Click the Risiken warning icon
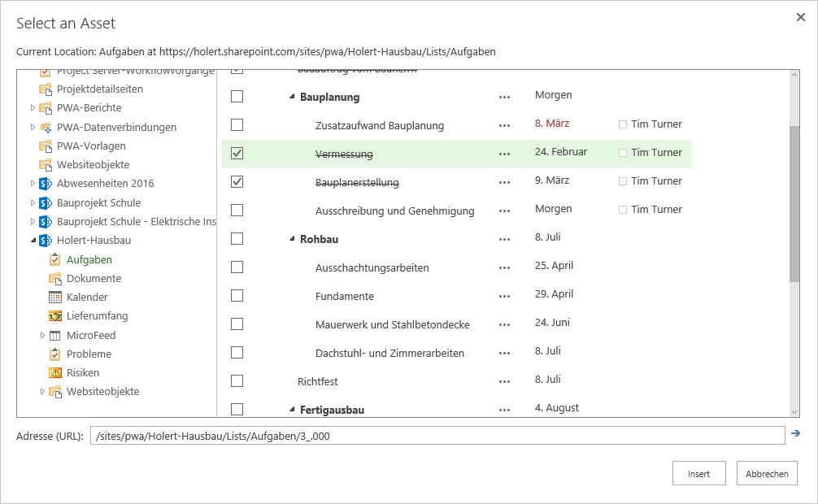The image size is (818, 504). click(55, 373)
